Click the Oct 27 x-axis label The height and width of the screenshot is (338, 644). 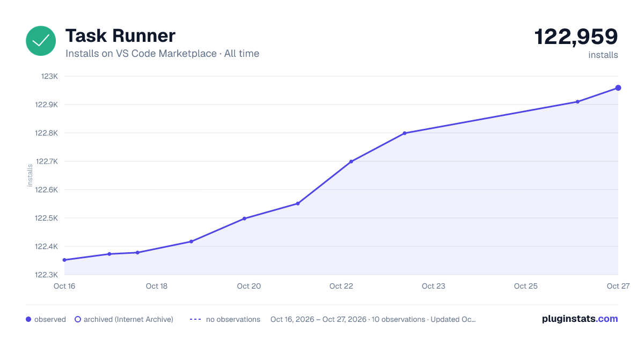[618, 286]
